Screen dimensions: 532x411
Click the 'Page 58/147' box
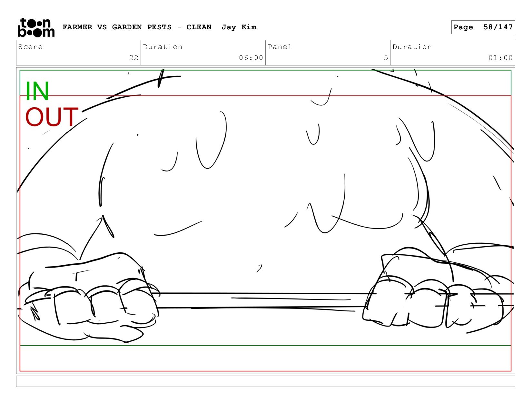[483, 27]
